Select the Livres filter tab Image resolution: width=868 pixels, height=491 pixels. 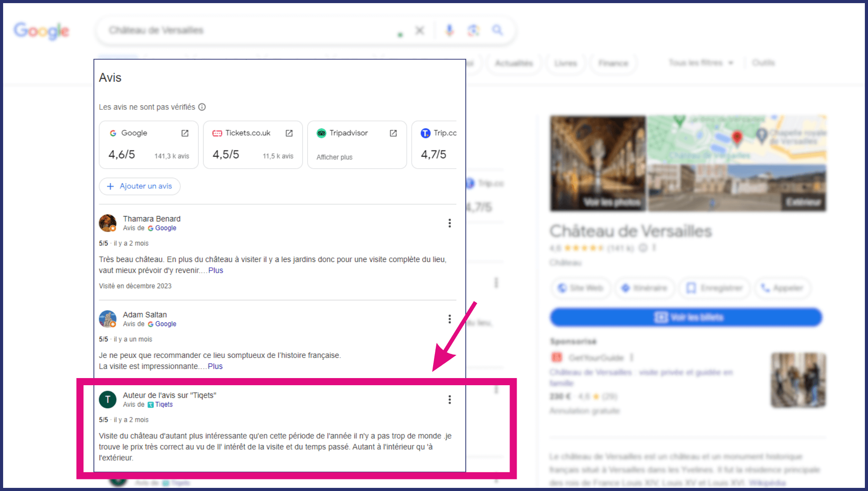566,63
